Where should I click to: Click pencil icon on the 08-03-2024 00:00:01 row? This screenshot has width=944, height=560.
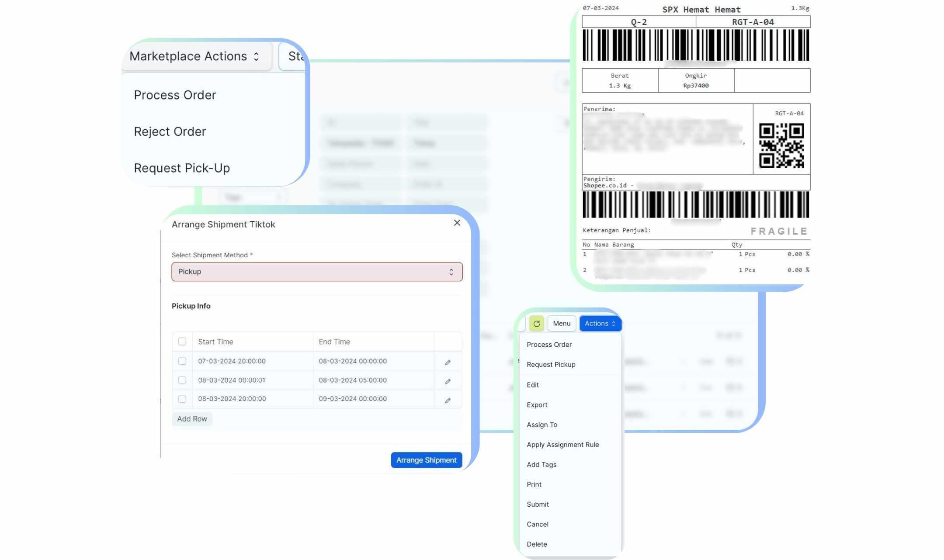click(448, 381)
